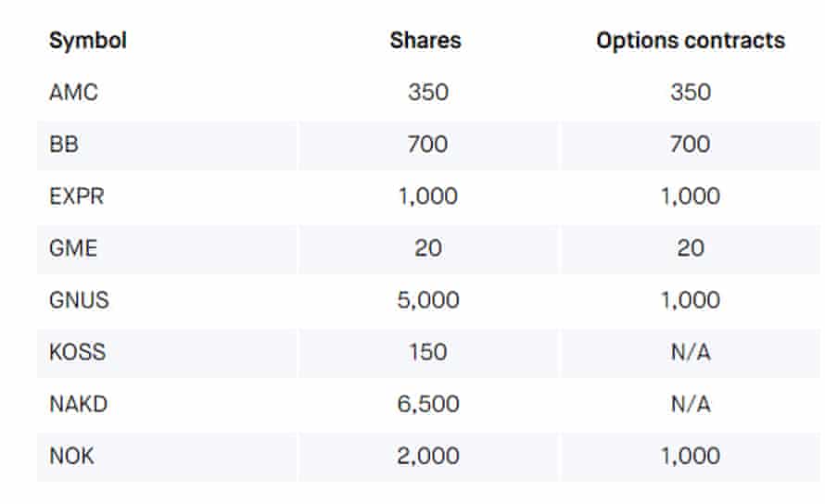
Task: Click AMC's options contracts value 350
Action: pyautogui.click(x=692, y=92)
